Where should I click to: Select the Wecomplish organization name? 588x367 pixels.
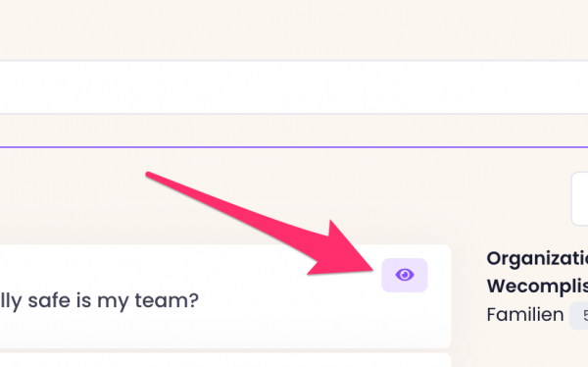point(537,287)
